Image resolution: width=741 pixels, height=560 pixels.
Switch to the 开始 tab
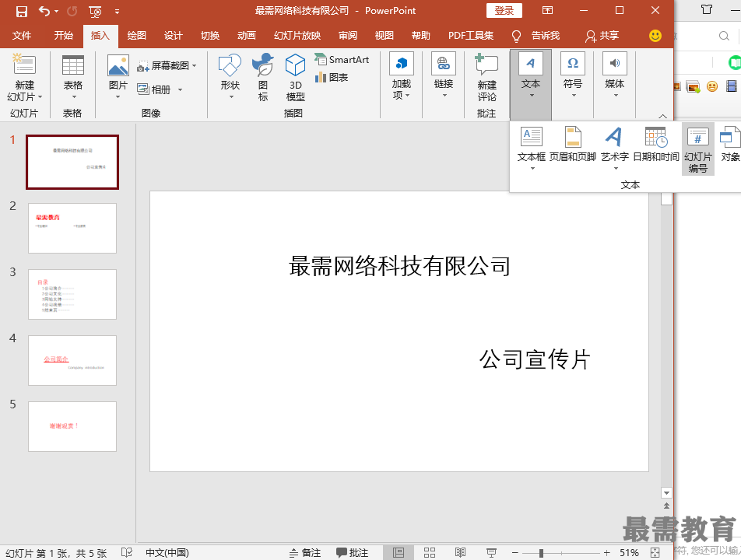coord(63,36)
